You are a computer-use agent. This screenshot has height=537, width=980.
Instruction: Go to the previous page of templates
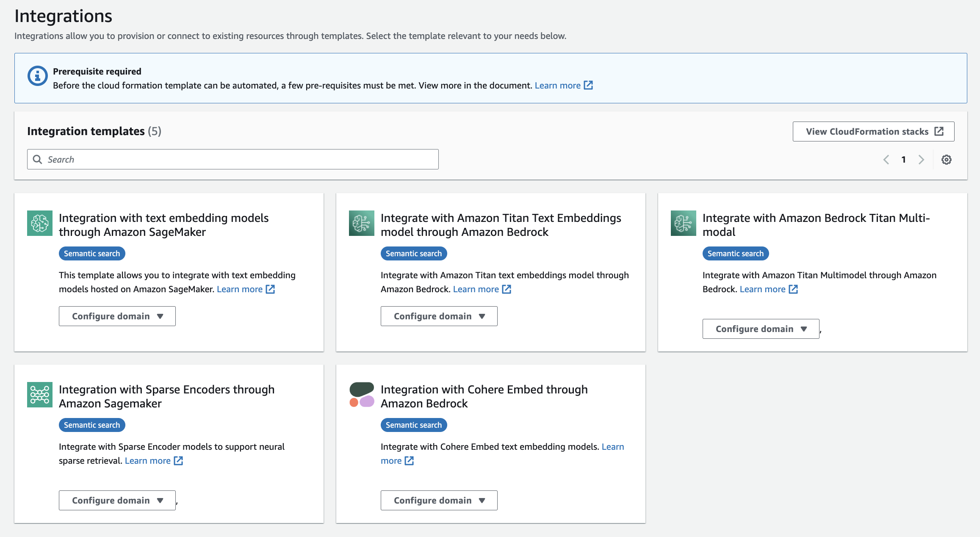(886, 160)
